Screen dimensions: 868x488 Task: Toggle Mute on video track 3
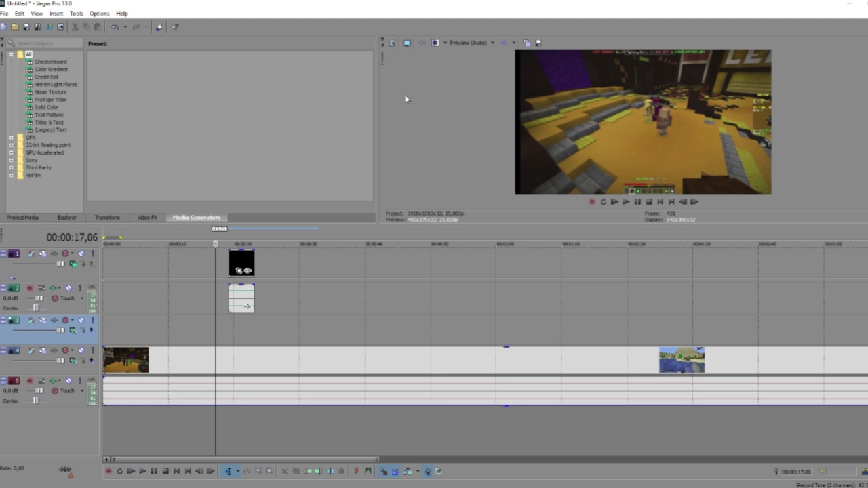point(81,320)
